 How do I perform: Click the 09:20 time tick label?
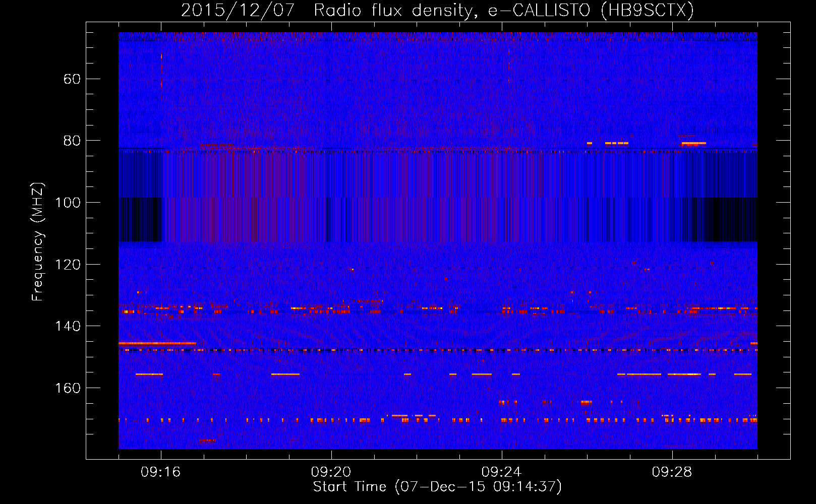[331, 472]
